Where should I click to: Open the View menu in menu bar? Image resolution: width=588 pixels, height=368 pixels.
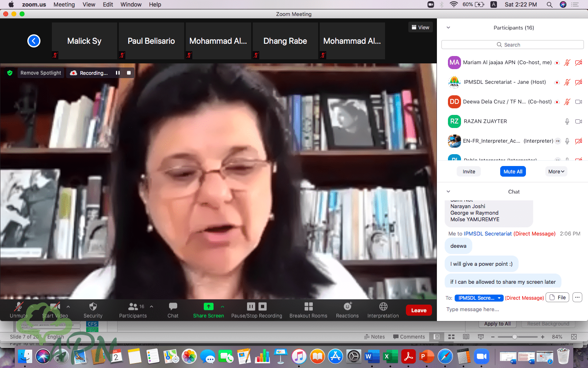(x=89, y=4)
